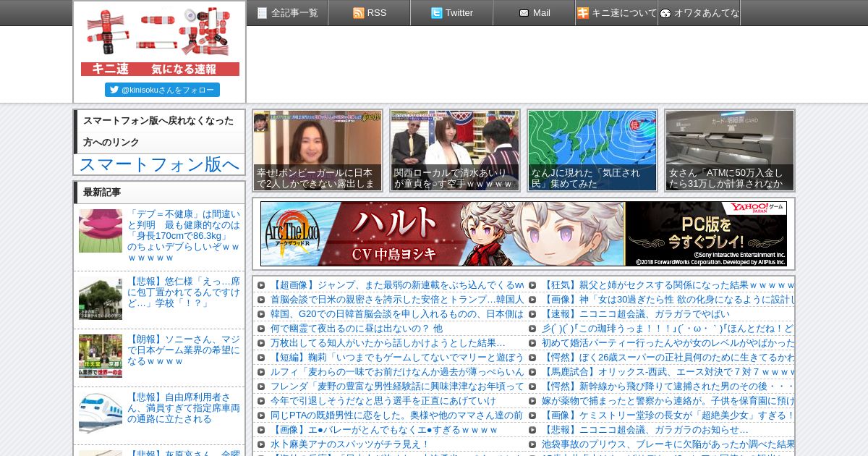Viewport: 868px width, 456px height.
Task: Click thumbnail for the デブ＝不健康 article
Action: point(101,231)
